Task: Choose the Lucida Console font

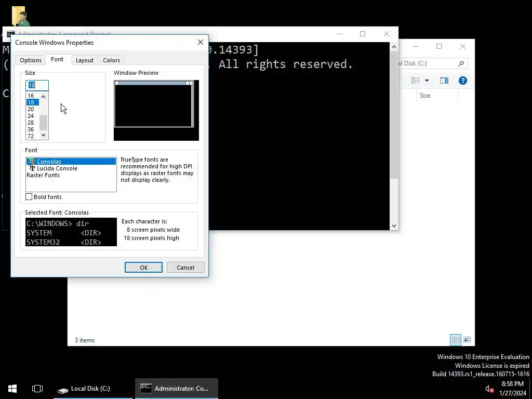Action: click(71, 168)
